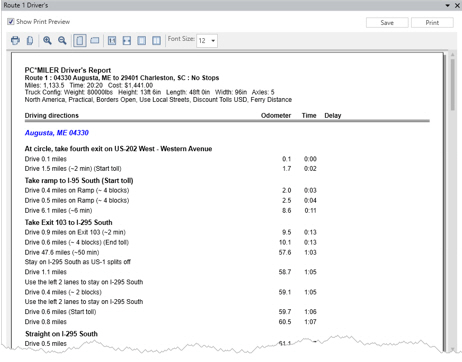
Task: Click 'Drive 1.5 miles (~2 min) (Start toll)'
Action: (x=73, y=169)
